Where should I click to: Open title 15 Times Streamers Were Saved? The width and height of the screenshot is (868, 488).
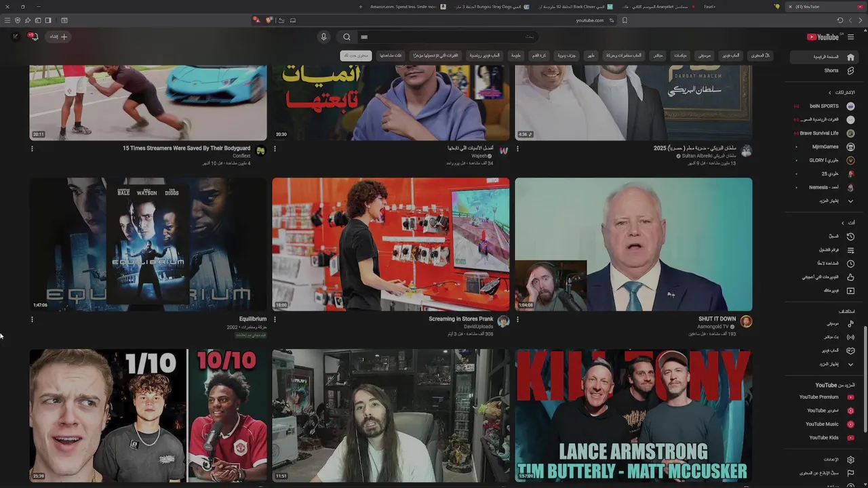[186, 148]
